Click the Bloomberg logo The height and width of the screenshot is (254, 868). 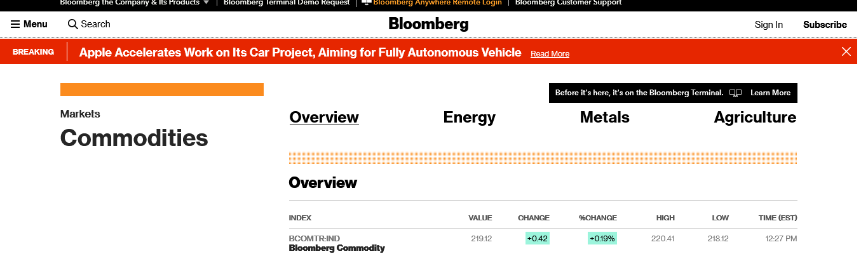click(x=428, y=24)
